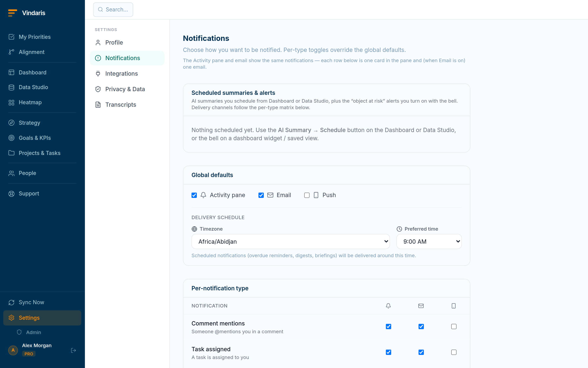
Task: Uncheck the global Email checkbox
Action: 261,195
